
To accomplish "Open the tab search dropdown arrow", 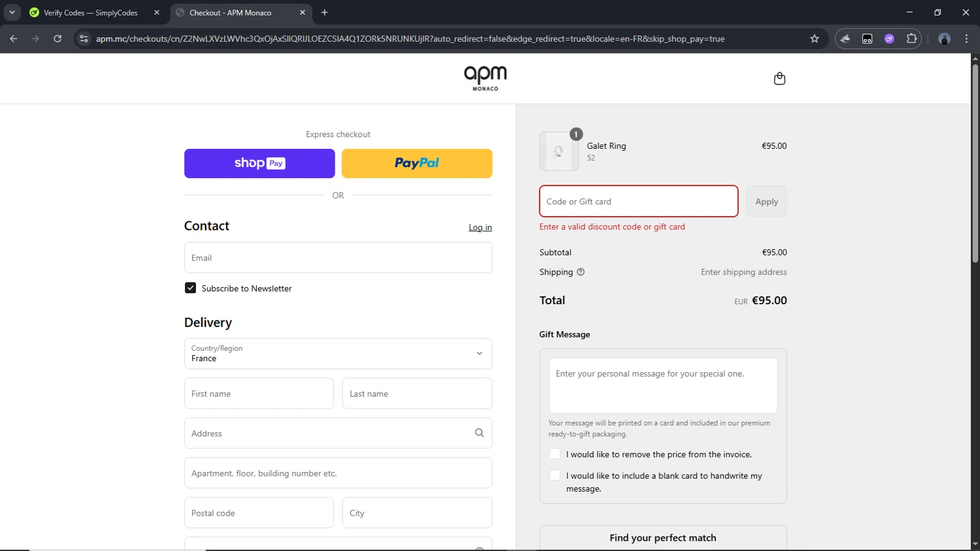I will 12,12.
